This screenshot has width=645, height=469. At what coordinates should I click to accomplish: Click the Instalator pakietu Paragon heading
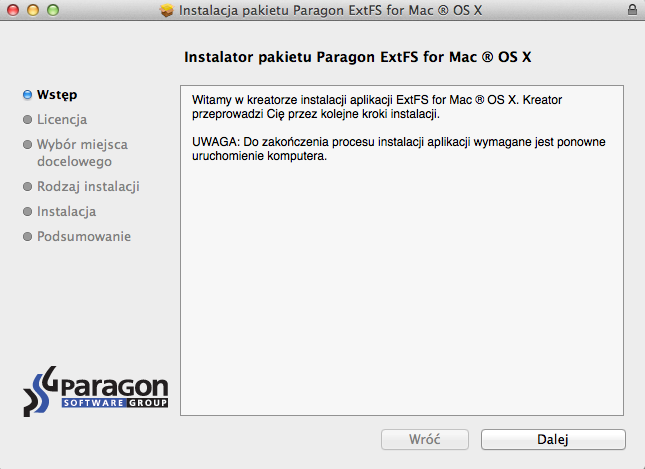coord(357,57)
